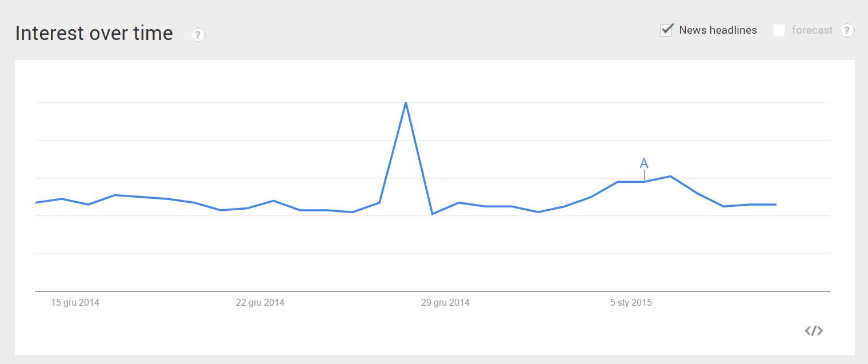The height and width of the screenshot is (364, 868).
Task: Click the line's bump right of marker A
Action: tap(670, 176)
